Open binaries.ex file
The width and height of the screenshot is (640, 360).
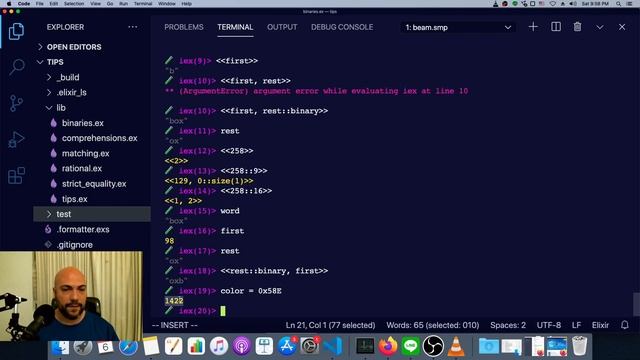83,123
